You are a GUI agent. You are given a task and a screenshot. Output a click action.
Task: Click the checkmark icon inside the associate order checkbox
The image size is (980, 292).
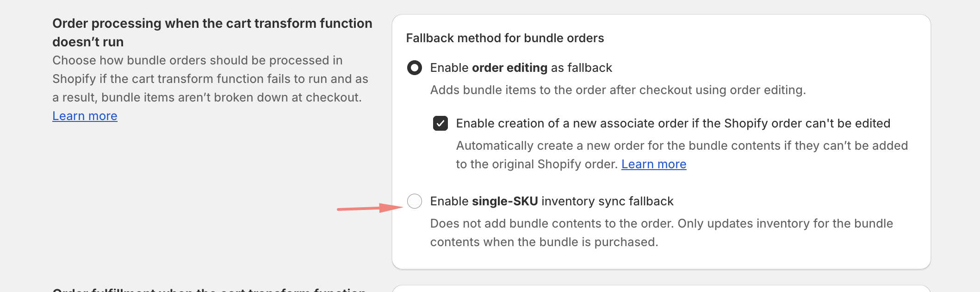[440, 123]
